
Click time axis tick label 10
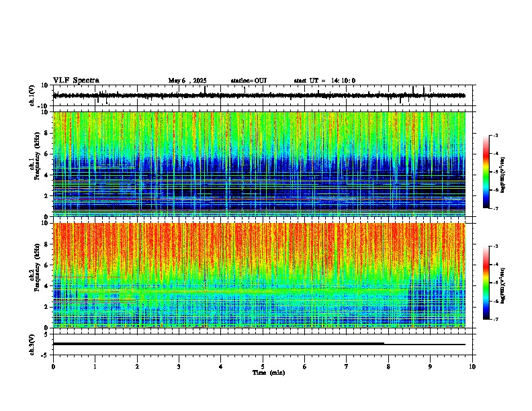point(472,367)
